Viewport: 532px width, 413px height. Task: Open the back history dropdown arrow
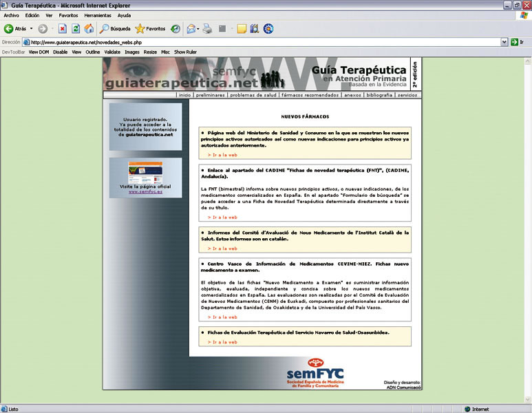31,29
